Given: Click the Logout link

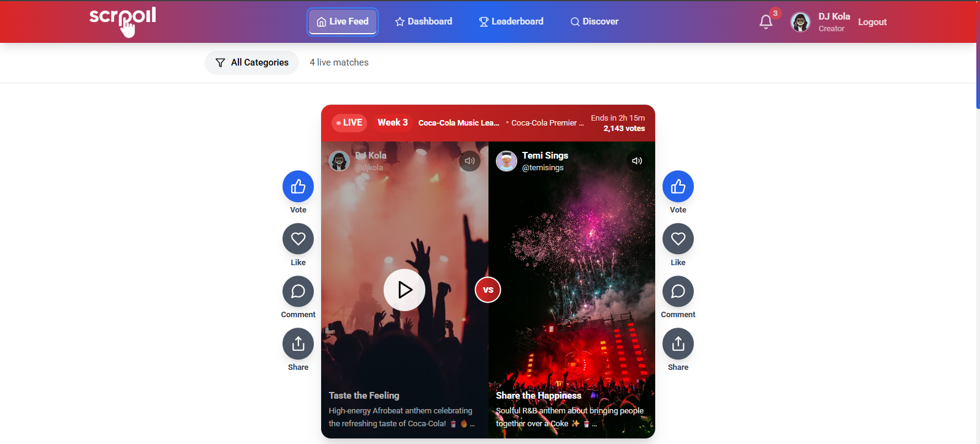Looking at the screenshot, I should click(x=872, y=22).
